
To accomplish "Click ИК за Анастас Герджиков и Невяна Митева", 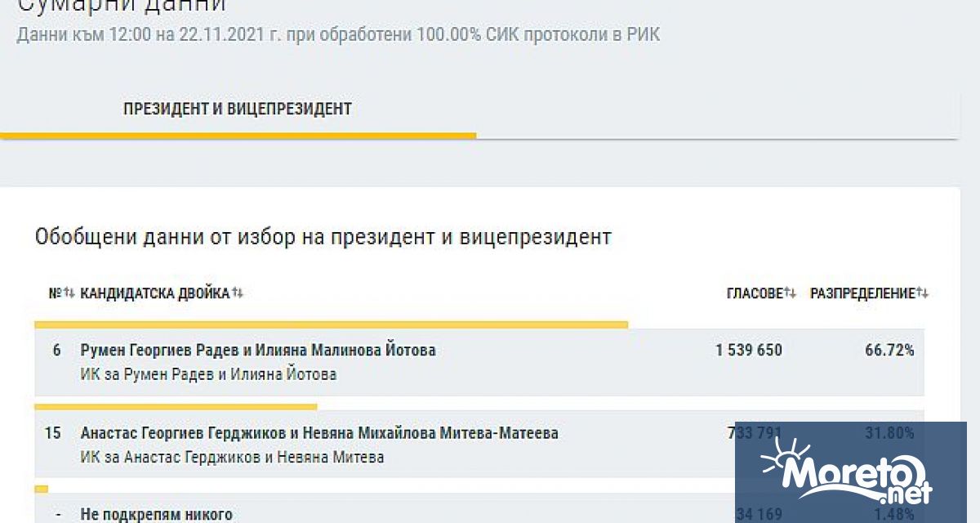I will pos(232,458).
